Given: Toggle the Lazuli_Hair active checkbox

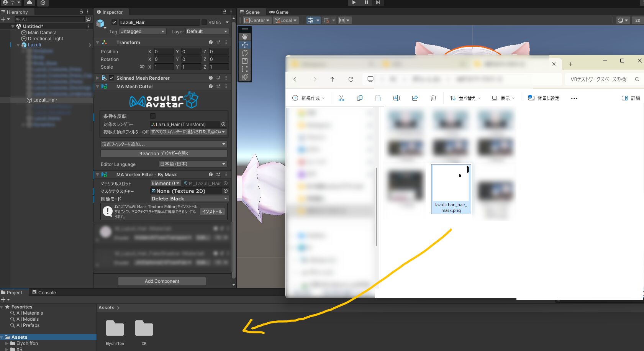Looking at the screenshot, I should pos(114,22).
